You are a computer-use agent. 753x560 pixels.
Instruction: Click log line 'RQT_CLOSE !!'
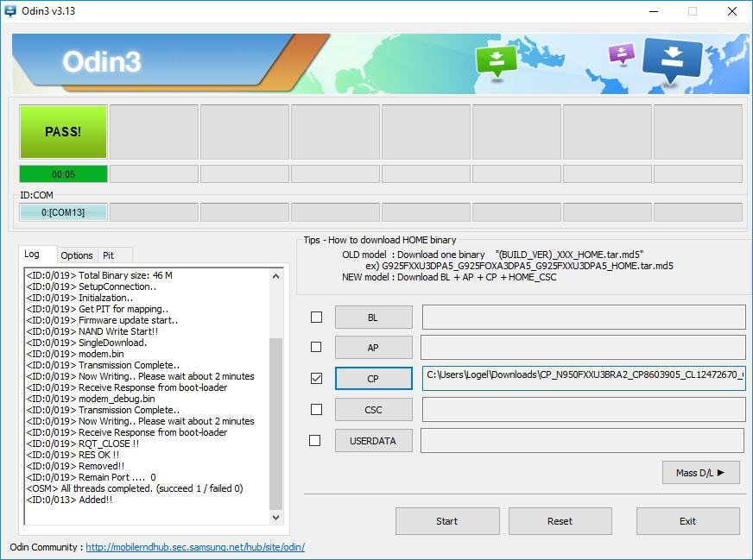pyautogui.click(x=83, y=444)
